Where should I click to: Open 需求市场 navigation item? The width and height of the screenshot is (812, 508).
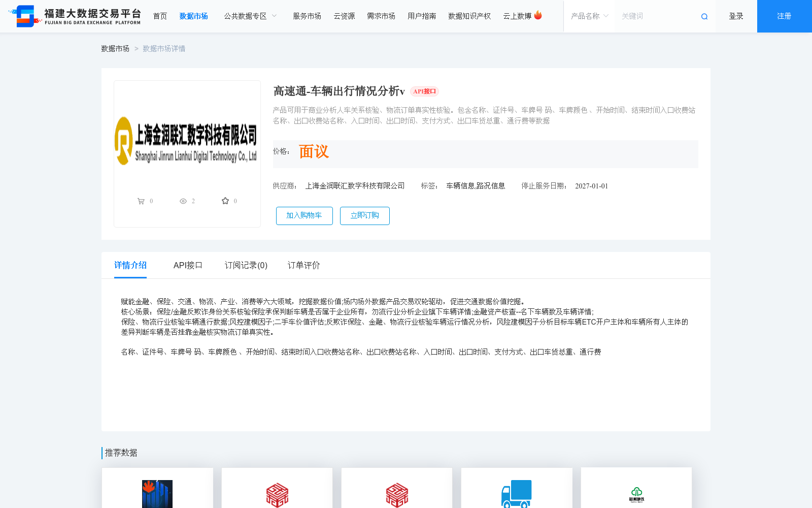pos(381,16)
